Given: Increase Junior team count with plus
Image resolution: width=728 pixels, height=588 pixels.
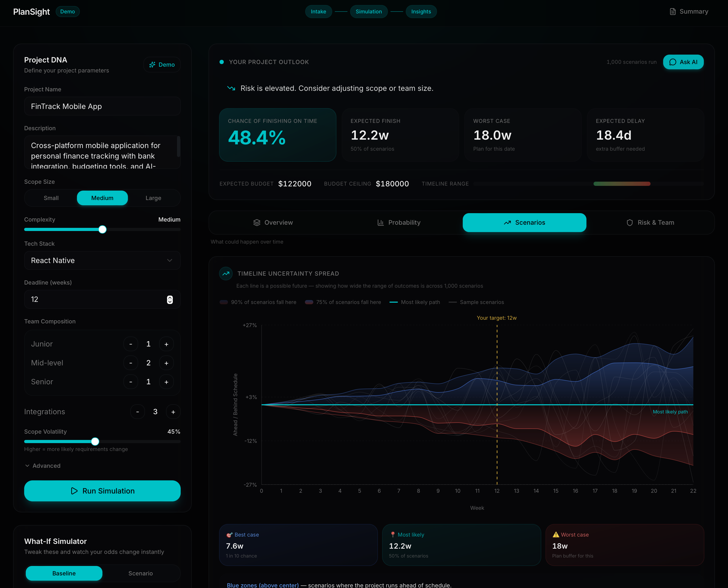Looking at the screenshot, I should (167, 344).
